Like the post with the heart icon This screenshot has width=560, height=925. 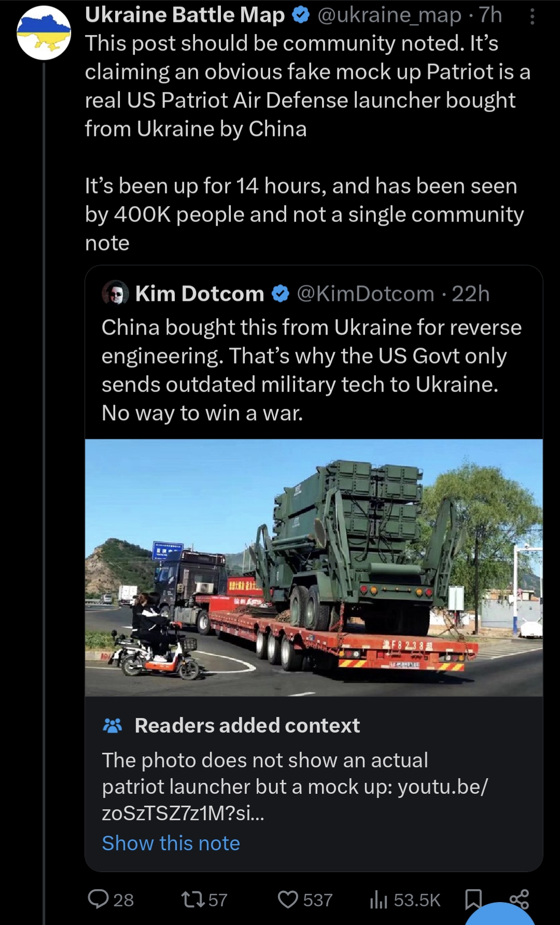coord(288,899)
